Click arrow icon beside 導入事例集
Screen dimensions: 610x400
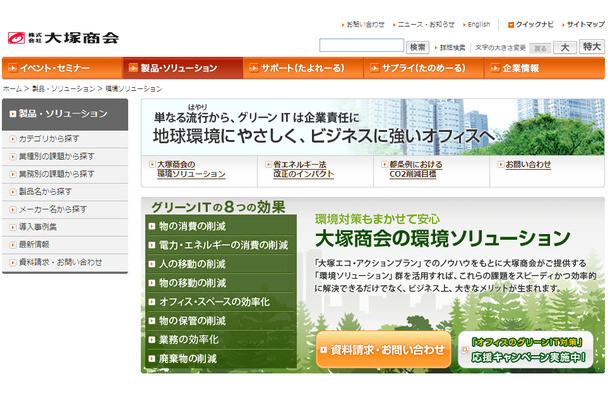coord(13,227)
